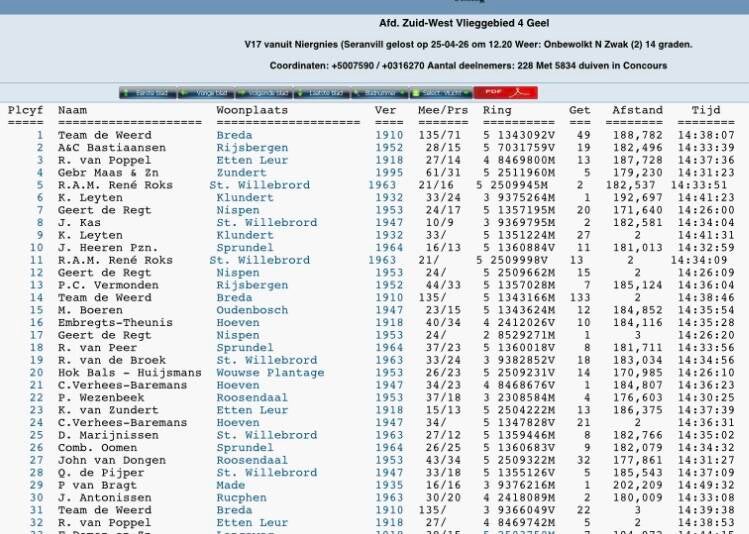Select name Comb. Oomen
The width and height of the screenshot is (749, 534).
click(x=97, y=448)
